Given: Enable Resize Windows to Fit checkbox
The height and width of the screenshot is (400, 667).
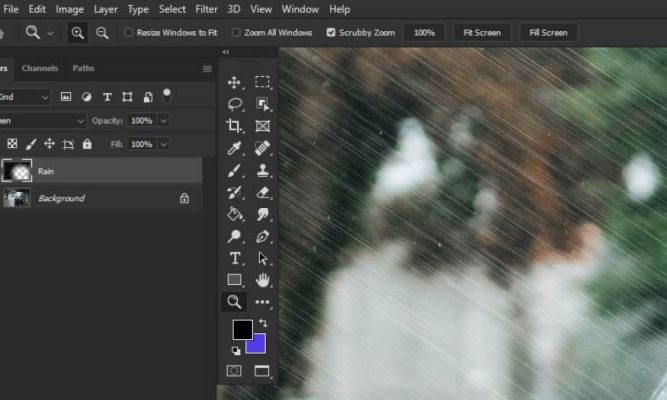Looking at the screenshot, I should [x=129, y=33].
